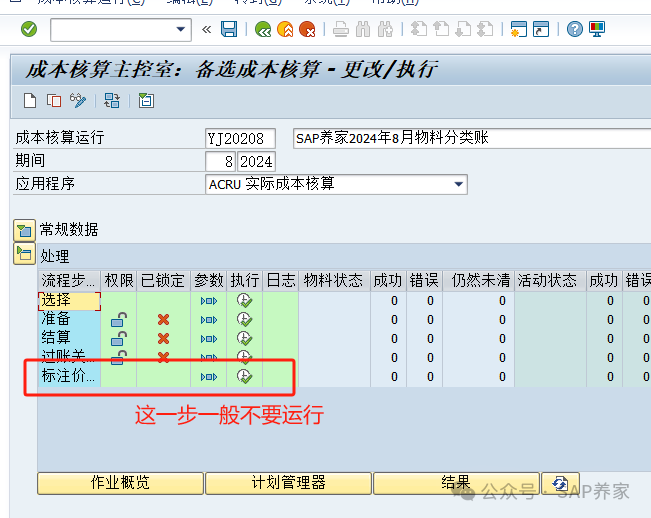Click the 物料状态 column header

pos(334,281)
